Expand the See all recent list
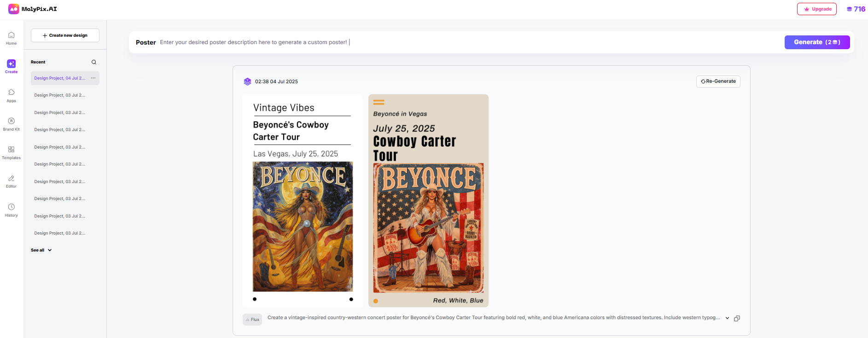The width and height of the screenshot is (868, 338). 41,250
